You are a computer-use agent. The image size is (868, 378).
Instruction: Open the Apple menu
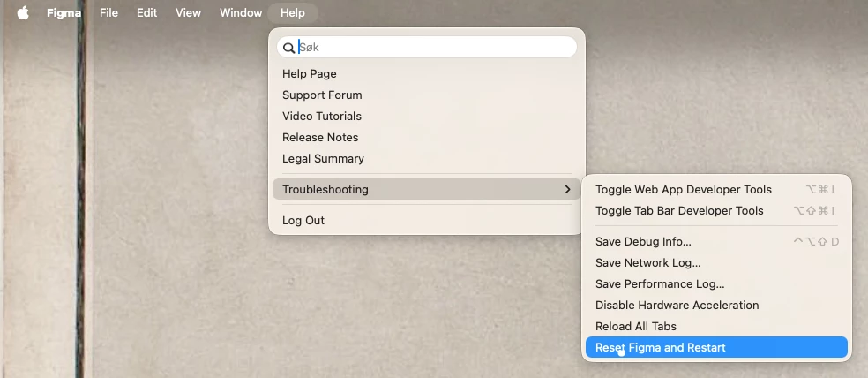23,12
